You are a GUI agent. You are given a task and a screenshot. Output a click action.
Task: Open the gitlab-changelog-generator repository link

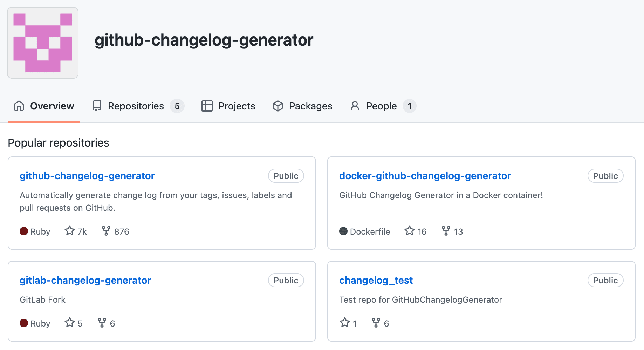pos(85,280)
